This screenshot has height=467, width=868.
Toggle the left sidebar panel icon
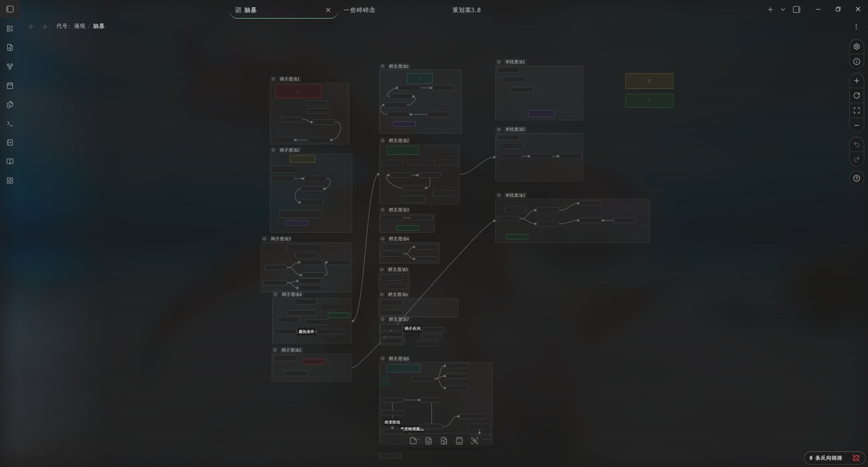pos(10,9)
